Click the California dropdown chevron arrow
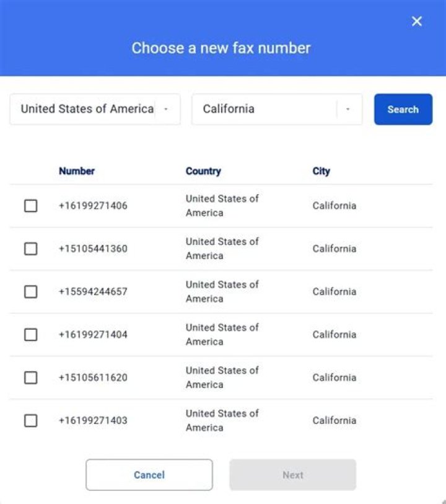The width and height of the screenshot is (446, 504). pyautogui.click(x=348, y=109)
